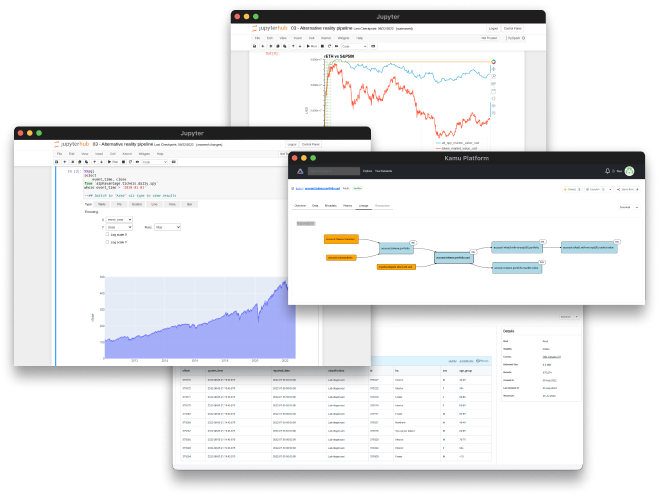Click the Kamu logo icon in the header
This screenshot has width=659, height=496.
(x=300, y=171)
